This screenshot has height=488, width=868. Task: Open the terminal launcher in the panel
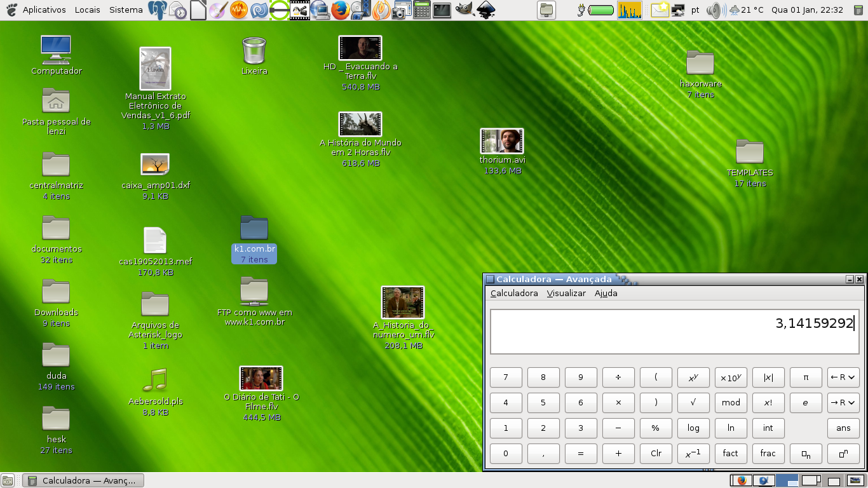[x=442, y=10]
